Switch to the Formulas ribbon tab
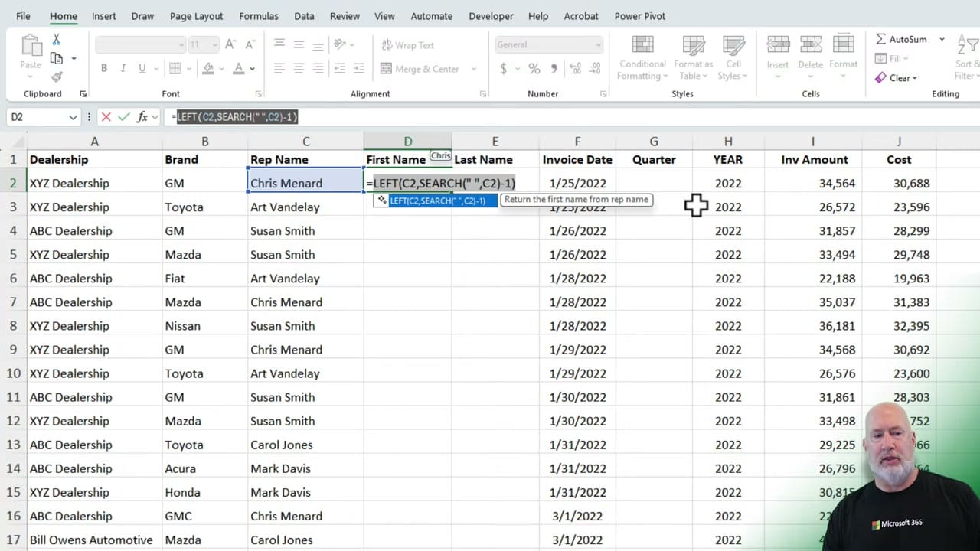980x551 pixels. pyautogui.click(x=258, y=15)
